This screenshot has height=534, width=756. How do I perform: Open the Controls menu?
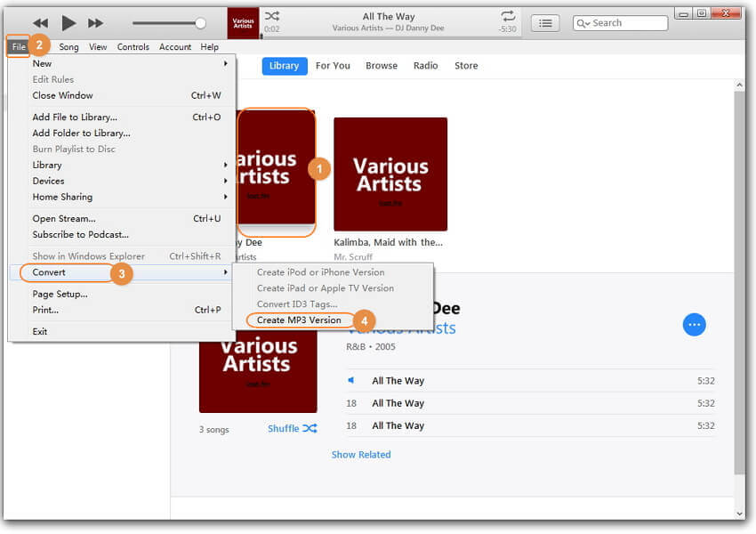(x=133, y=47)
